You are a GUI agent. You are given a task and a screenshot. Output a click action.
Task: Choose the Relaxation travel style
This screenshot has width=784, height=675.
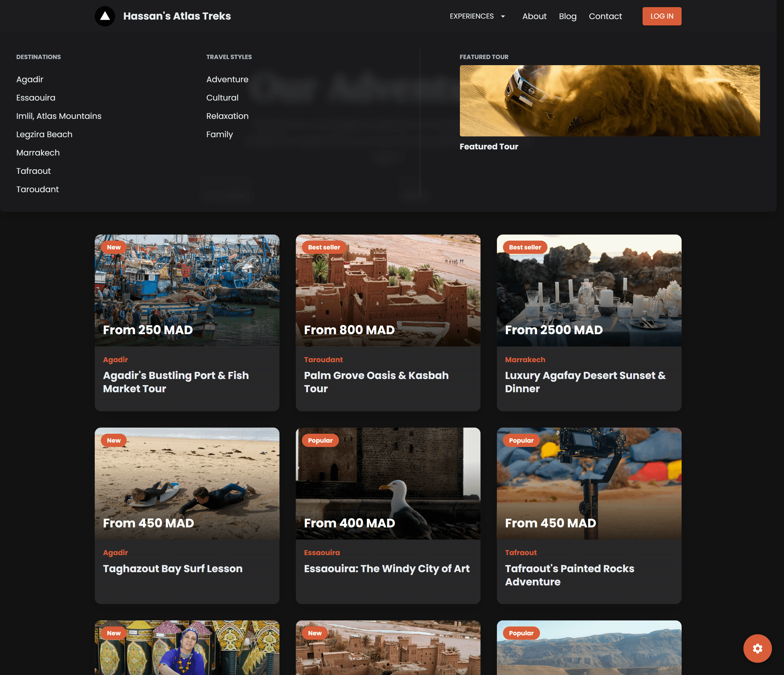click(227, 116)
